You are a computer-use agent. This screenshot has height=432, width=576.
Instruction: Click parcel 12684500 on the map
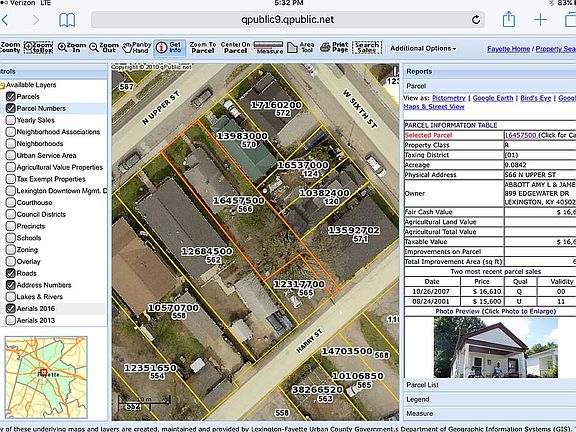[x=206, y=252]
